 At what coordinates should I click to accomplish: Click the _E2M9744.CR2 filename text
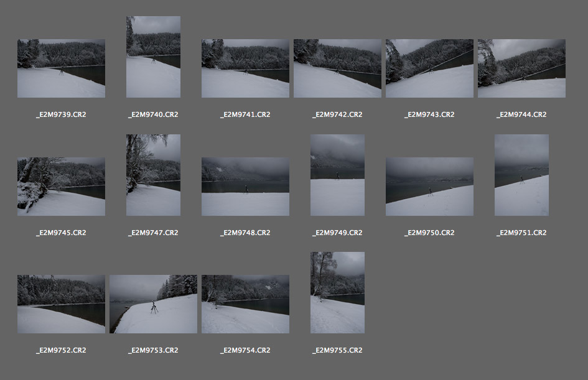point(521,115)
